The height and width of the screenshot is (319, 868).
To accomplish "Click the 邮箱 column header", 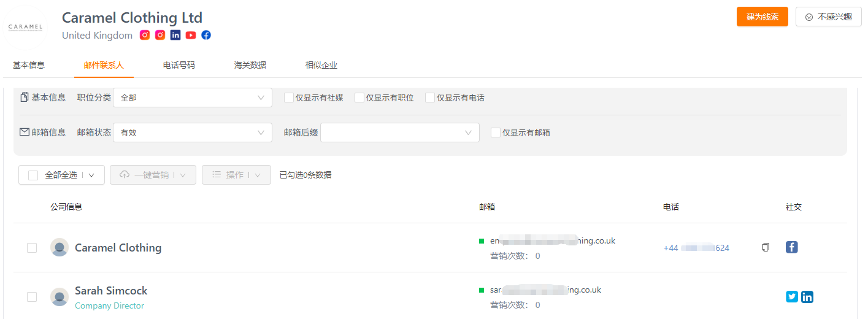I will 487,207.
